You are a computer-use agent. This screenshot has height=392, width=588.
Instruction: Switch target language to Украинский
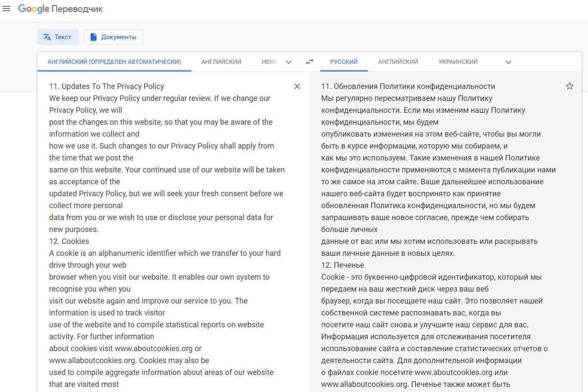pos(458,62)
